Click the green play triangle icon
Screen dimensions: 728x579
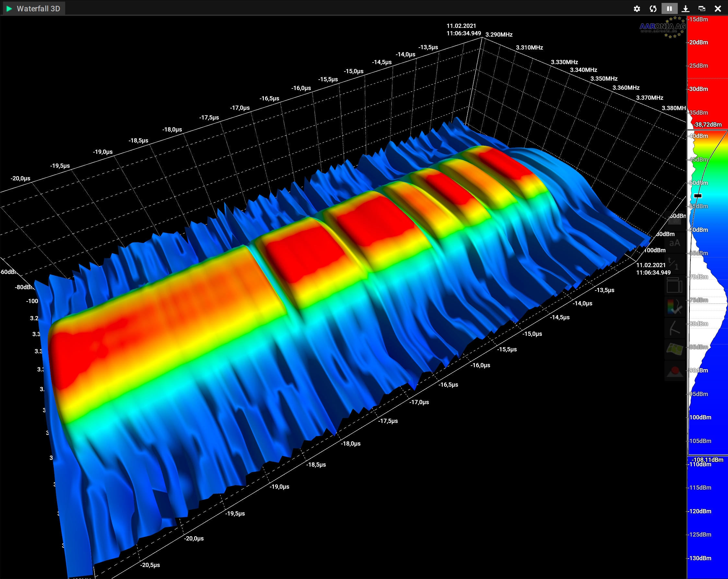pos(9,8)
